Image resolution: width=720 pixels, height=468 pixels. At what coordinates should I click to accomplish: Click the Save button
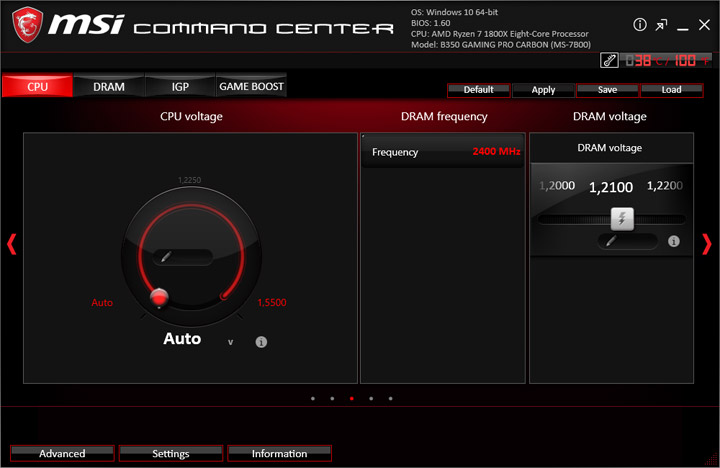click(x=607, y=90)
